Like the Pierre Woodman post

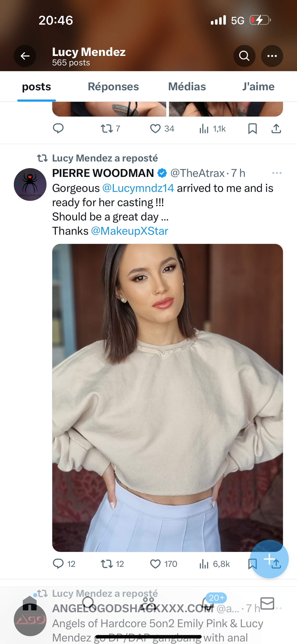[155, 564]
